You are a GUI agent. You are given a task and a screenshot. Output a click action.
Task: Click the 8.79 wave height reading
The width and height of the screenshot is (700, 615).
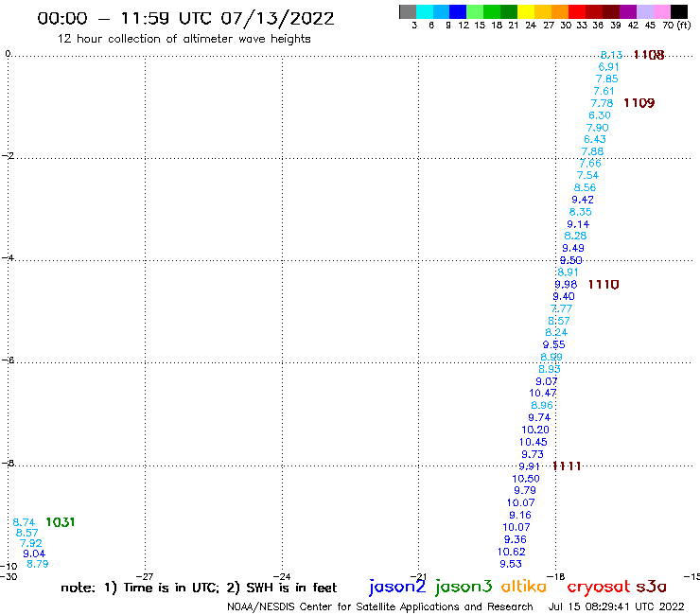38,564
